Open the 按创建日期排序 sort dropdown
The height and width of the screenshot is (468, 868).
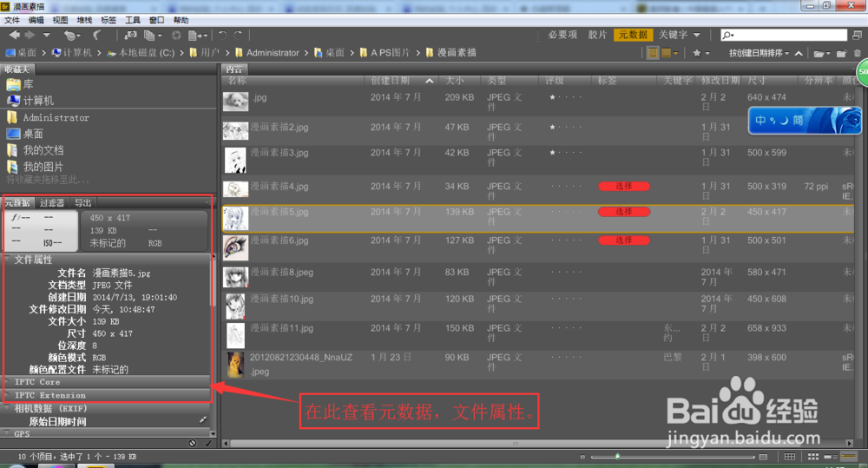pyautogui.click(x=759, y=53)
